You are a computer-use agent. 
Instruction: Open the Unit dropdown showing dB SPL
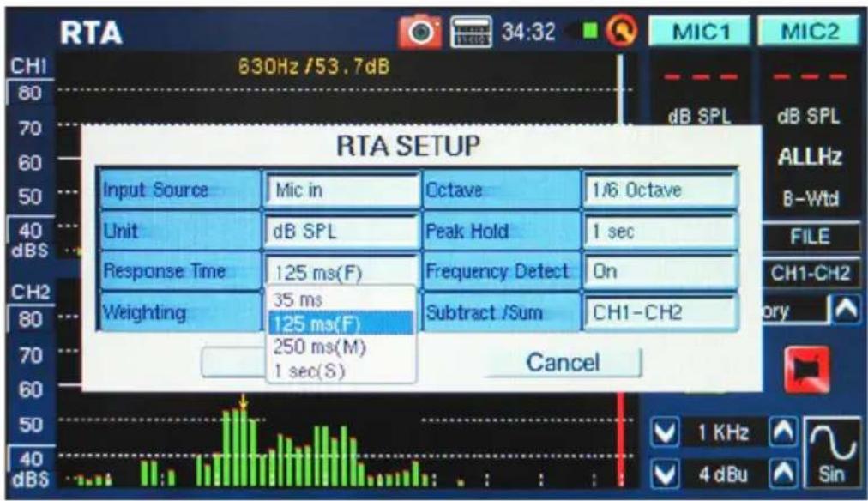pyautogui.click(x=341, y=232)
